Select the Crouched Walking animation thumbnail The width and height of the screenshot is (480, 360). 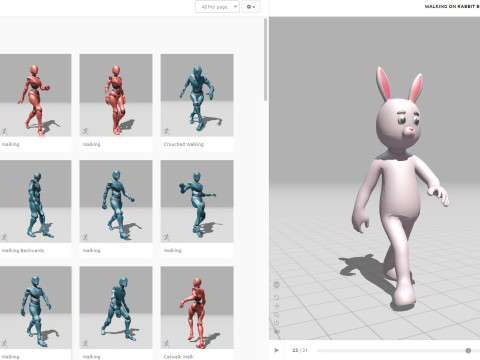pyautogui.click(x=197, y=95)
